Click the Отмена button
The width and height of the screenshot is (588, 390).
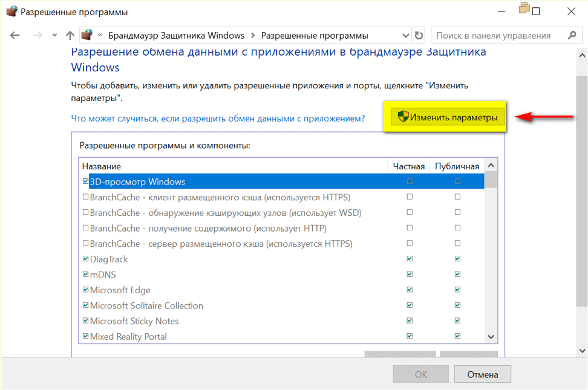click(x=482, y=374)
